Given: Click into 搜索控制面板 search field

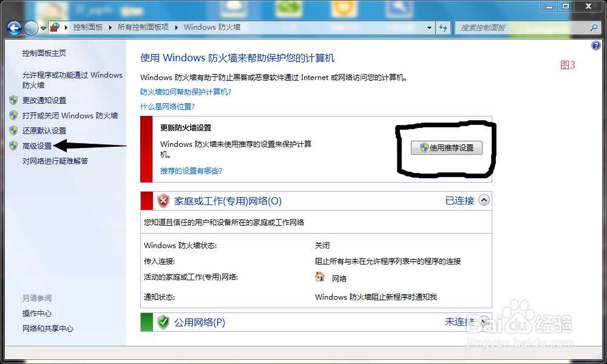Looking at the screenshot, I should (523, 28).
